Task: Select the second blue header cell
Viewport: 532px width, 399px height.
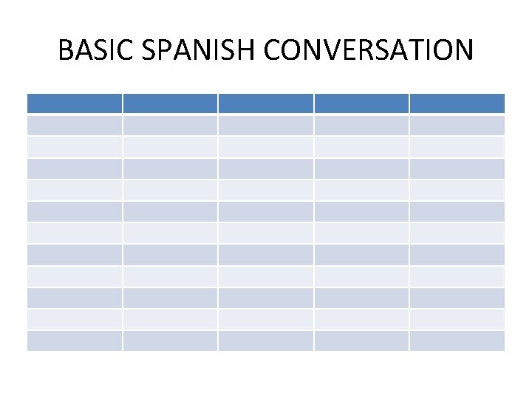Action: pyautogui.click(x=171, y=103)
